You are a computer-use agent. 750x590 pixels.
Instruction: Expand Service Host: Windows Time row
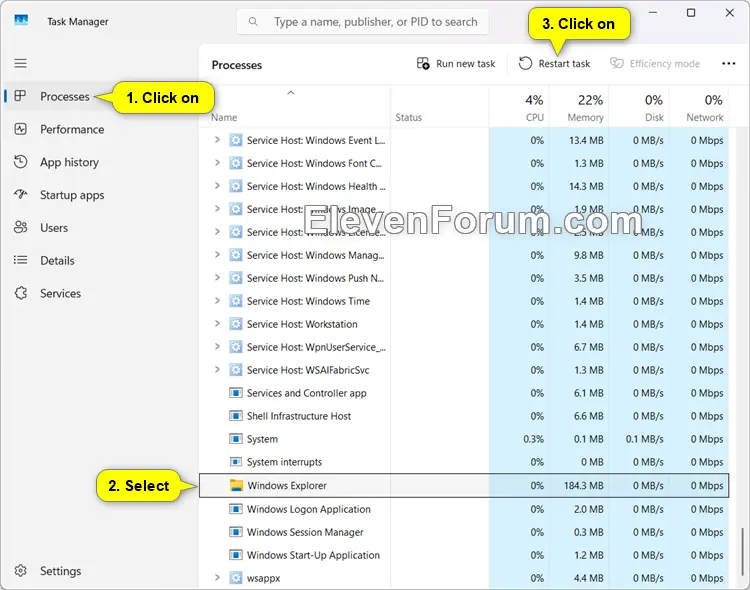(x=217, y=301)
